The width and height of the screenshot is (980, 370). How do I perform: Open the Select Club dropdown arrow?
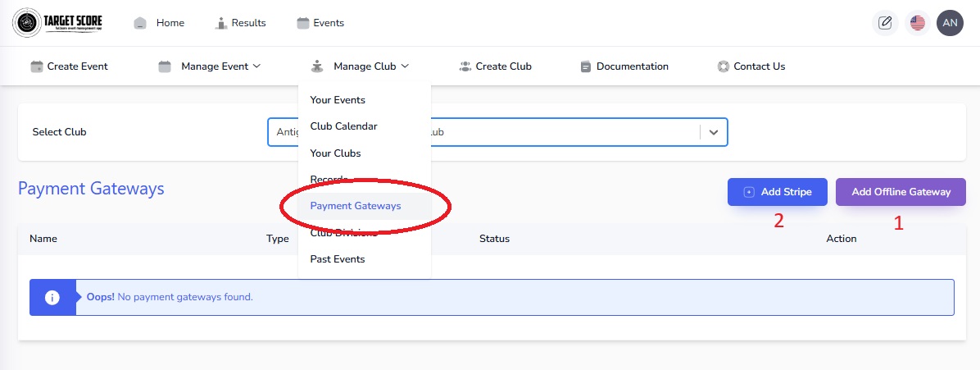click(714, 133)
